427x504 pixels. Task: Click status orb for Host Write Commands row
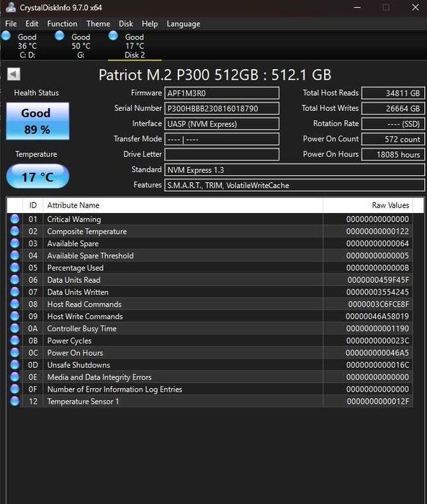[15, 316]
